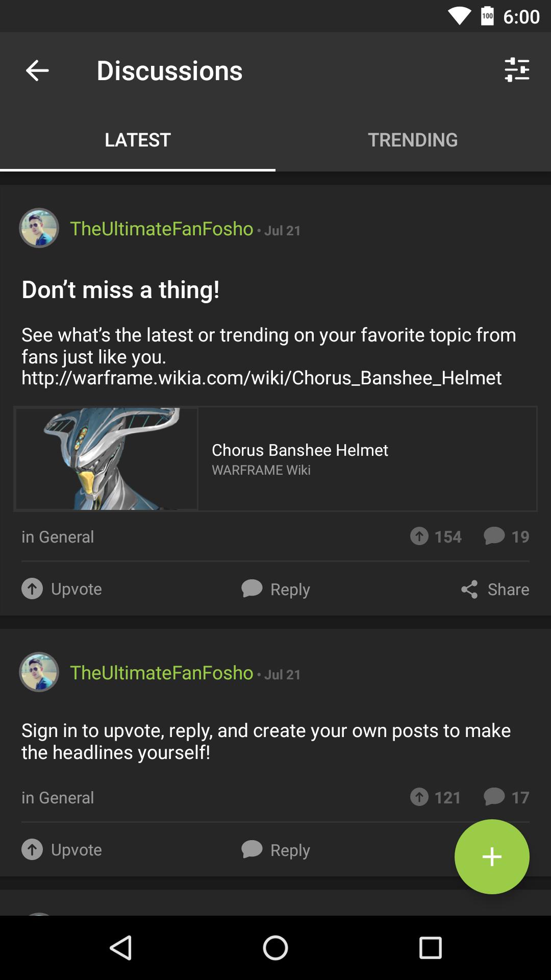Upvote the sign-in prompt post
The image size is (551, 980).
pos(61,850)
